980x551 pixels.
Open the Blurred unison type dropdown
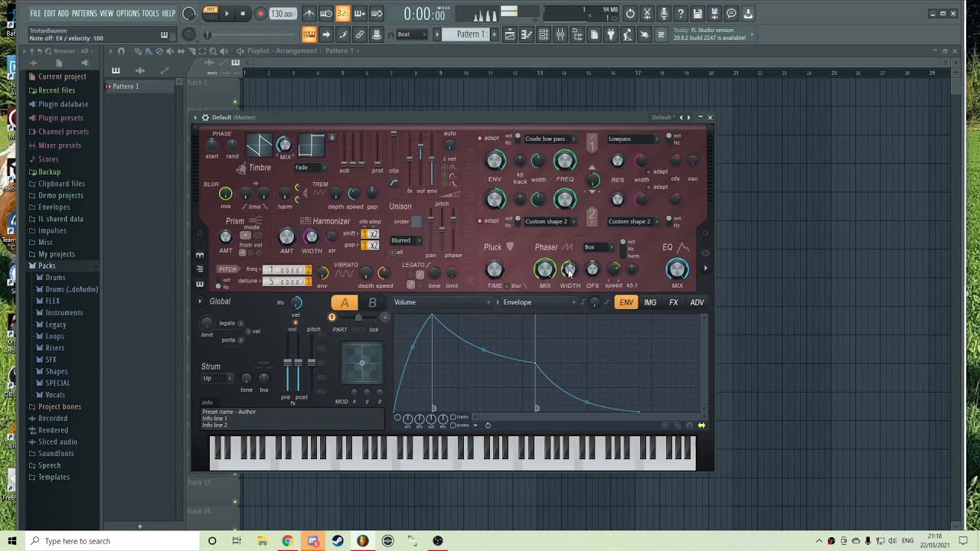click(x=405, y=240)
